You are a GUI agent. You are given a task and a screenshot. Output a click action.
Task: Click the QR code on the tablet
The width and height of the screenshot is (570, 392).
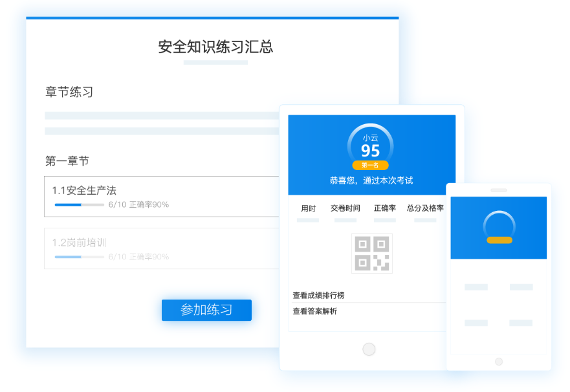371,254
